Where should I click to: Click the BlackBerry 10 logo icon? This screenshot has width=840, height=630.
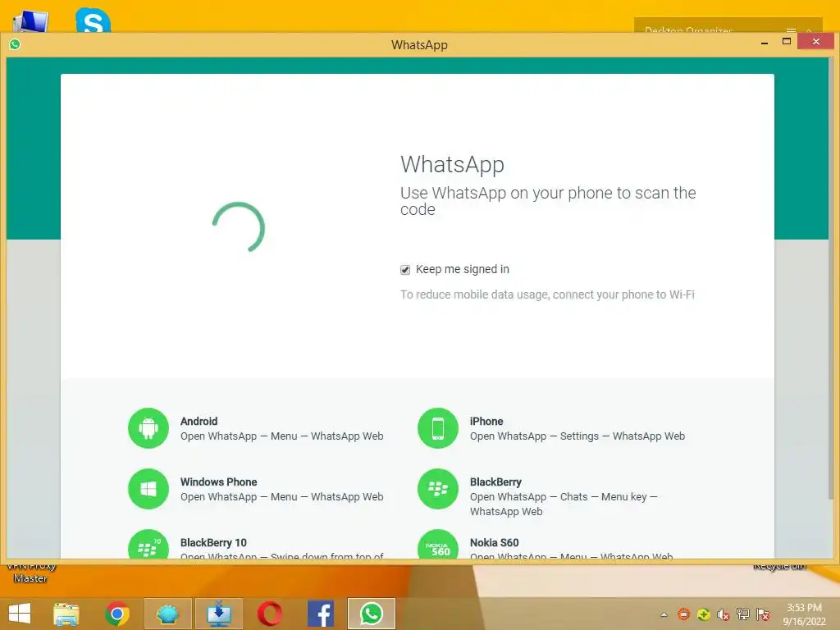point(148,545)
